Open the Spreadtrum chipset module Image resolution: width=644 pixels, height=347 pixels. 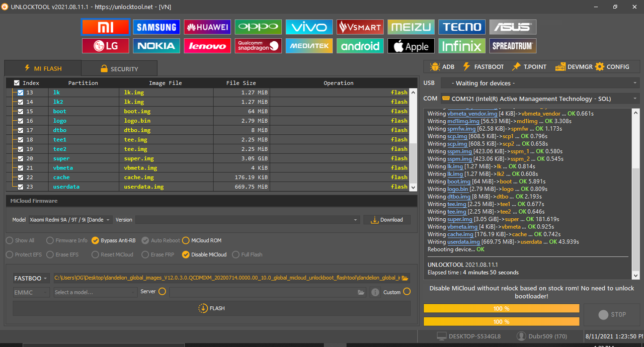(x=513, y=46)
